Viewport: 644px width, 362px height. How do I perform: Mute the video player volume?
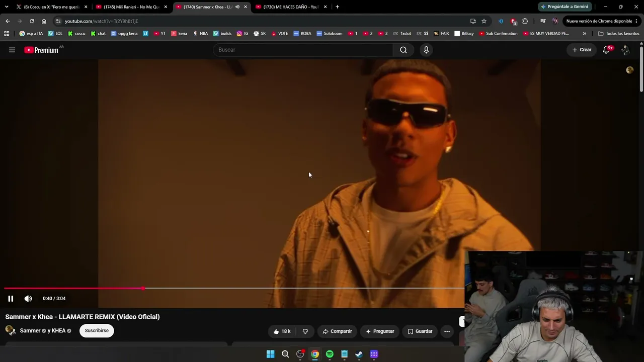(x=28, y=299)
